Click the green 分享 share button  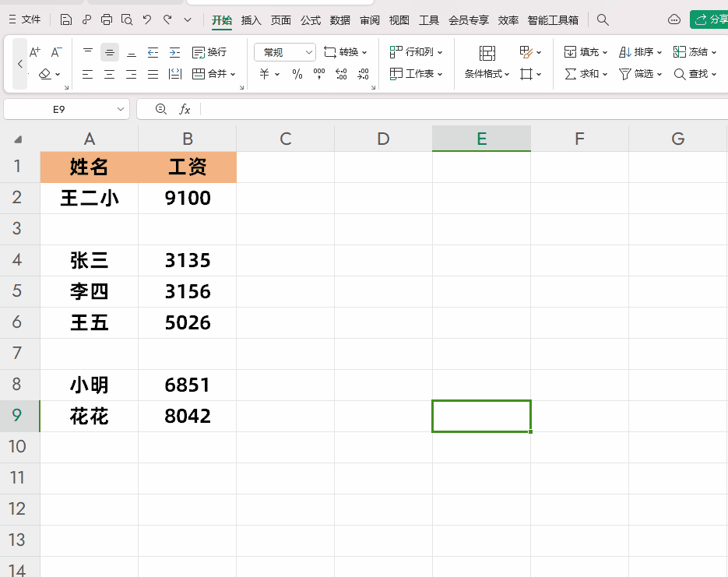(x=709, y=19)
